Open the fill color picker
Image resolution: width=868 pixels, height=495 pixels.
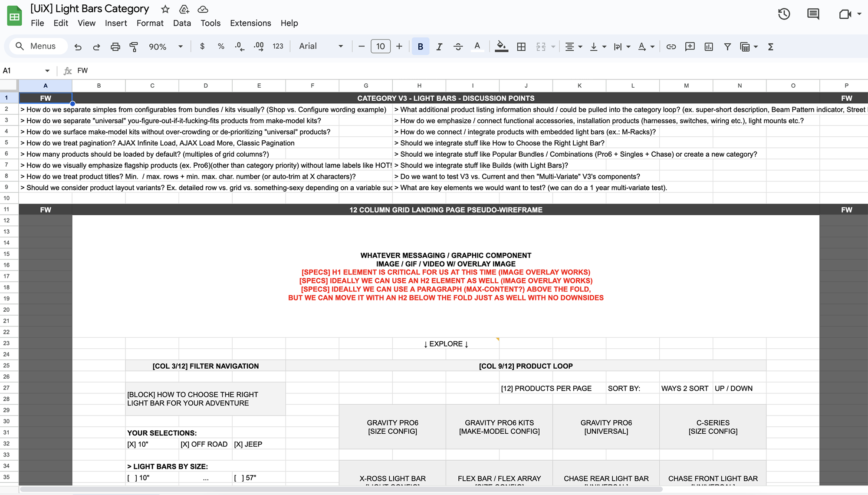(501, 46)
